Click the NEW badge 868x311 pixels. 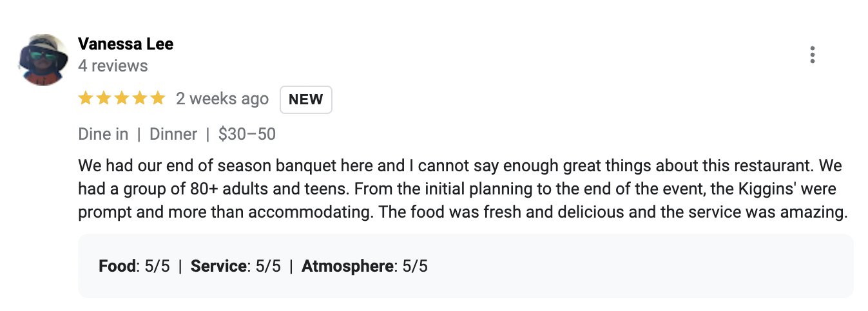click(x=306, y=99)
